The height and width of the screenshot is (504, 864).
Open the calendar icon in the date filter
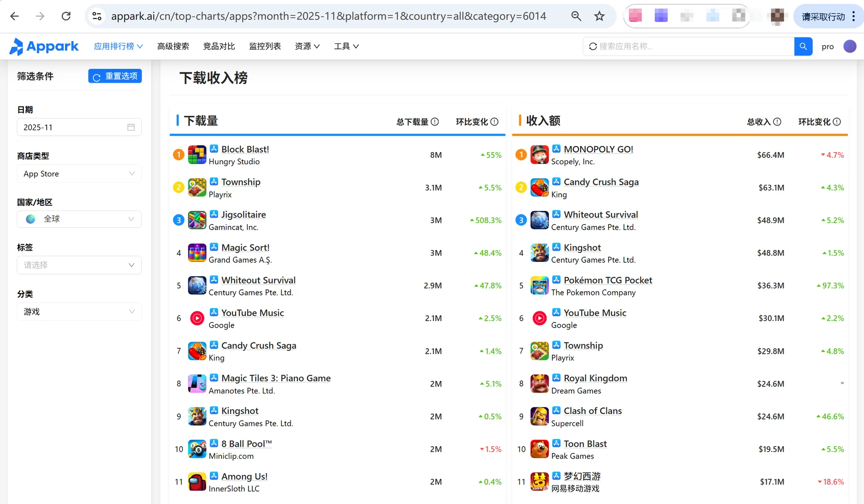point(131,127)
